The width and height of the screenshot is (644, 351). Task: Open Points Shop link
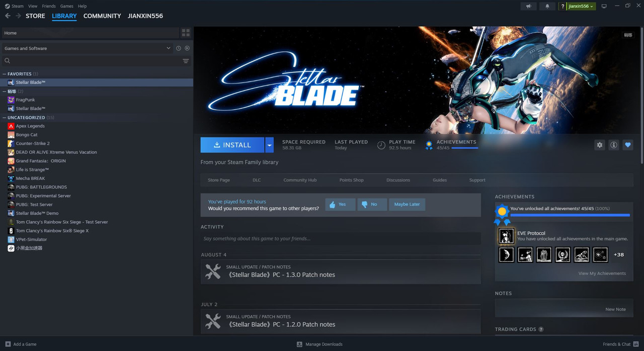[351, 180]
